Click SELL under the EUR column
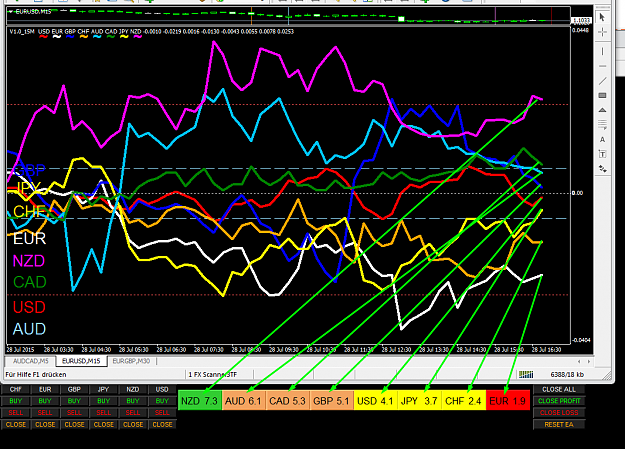The image size is (625, 449). (45, 413)
